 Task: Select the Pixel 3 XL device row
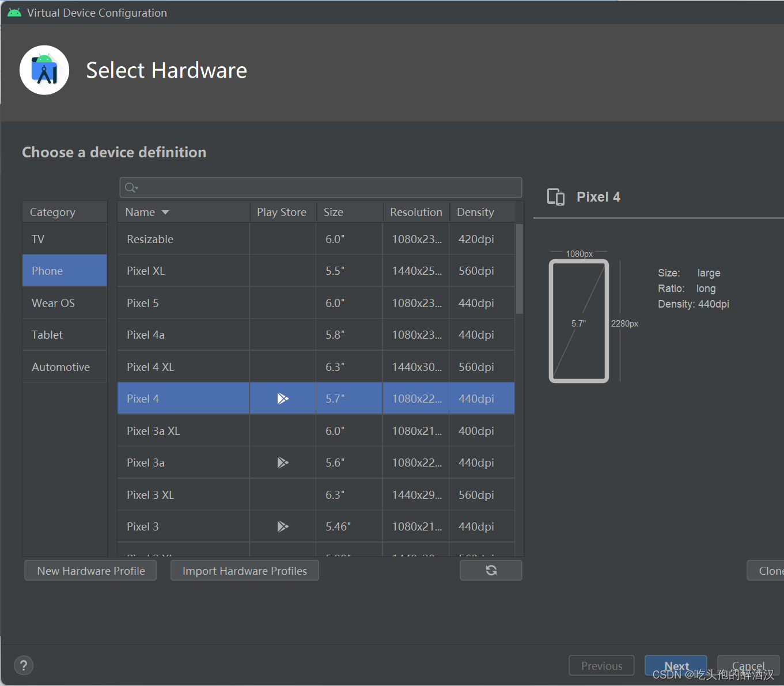pyautogui.click(x=316, y=495)
